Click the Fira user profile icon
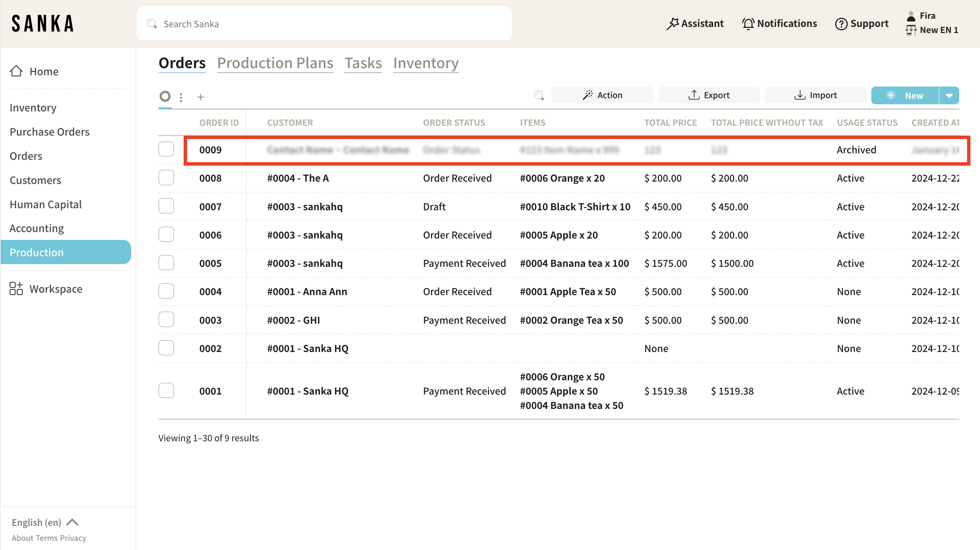 [911, 16]
